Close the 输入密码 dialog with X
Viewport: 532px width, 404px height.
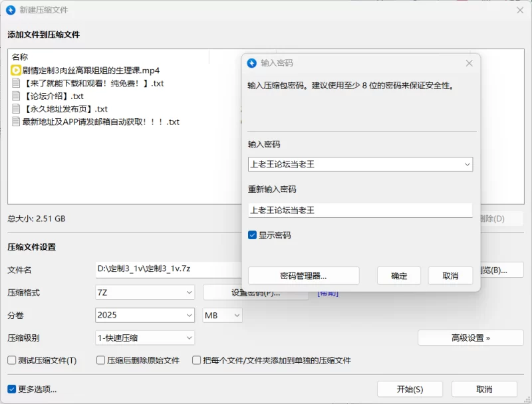click(469, 63)
